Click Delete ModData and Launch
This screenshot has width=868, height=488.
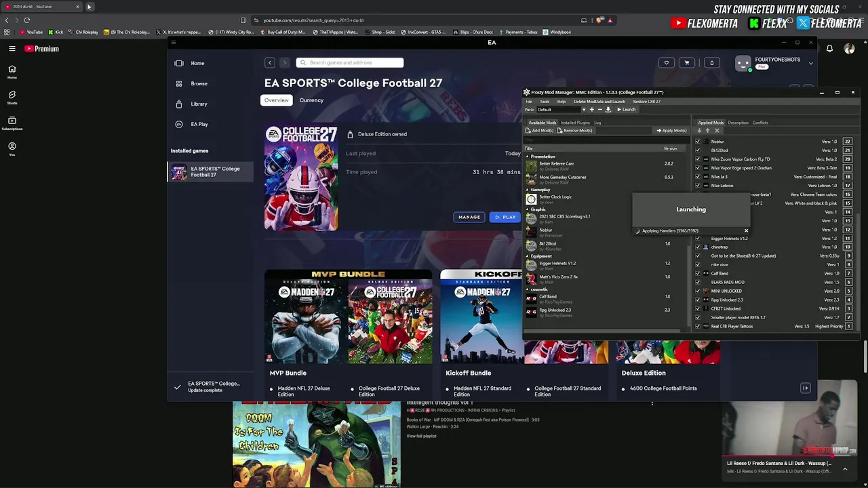click(x=599, y=102)
